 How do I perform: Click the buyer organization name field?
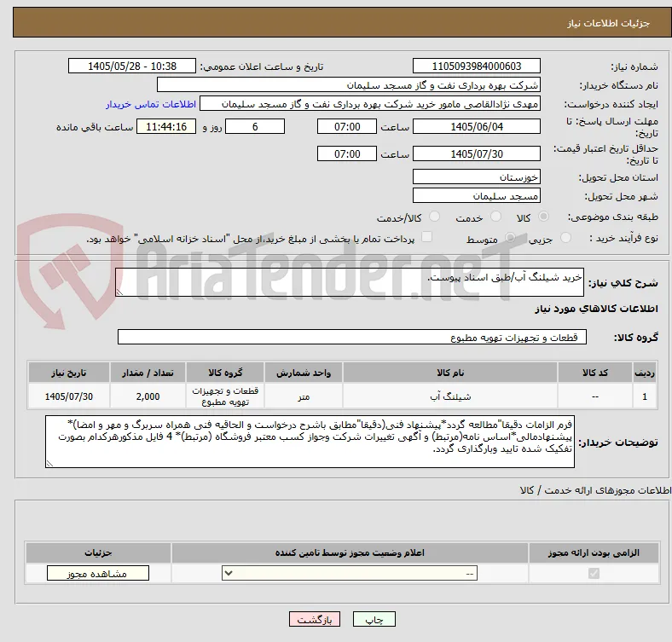[x=349, y=85]
